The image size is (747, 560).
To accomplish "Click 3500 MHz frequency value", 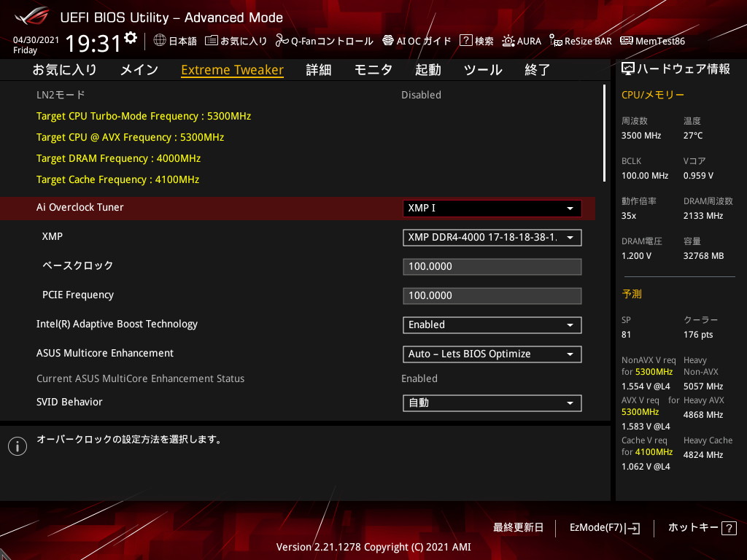I will pyautogui.click(x=641, y=136).
